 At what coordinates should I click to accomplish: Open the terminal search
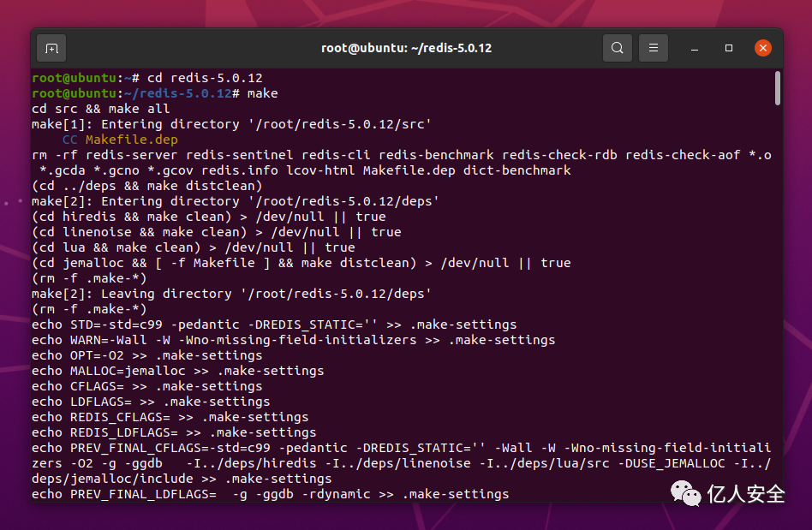618,48
